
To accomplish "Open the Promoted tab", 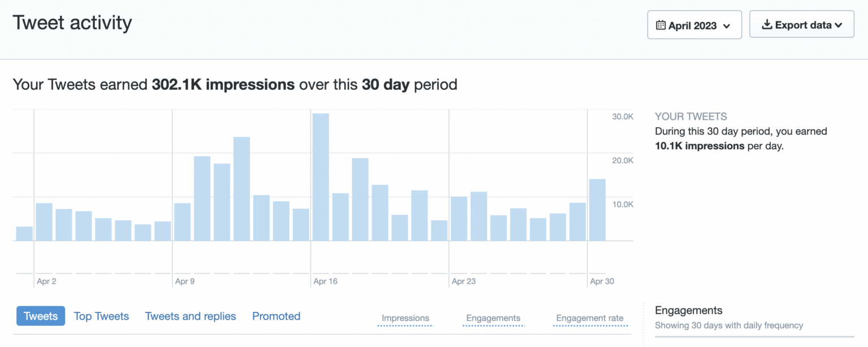I will (276, 316).
